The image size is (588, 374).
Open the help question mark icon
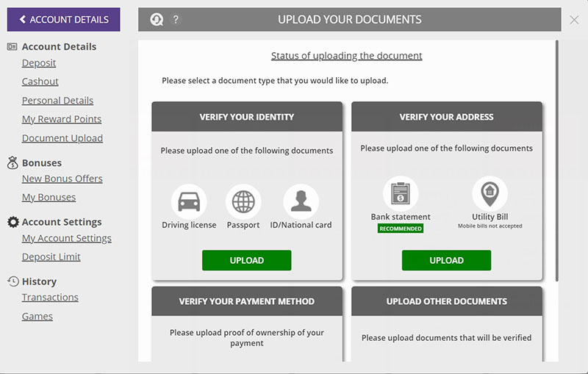pos(176,19)
